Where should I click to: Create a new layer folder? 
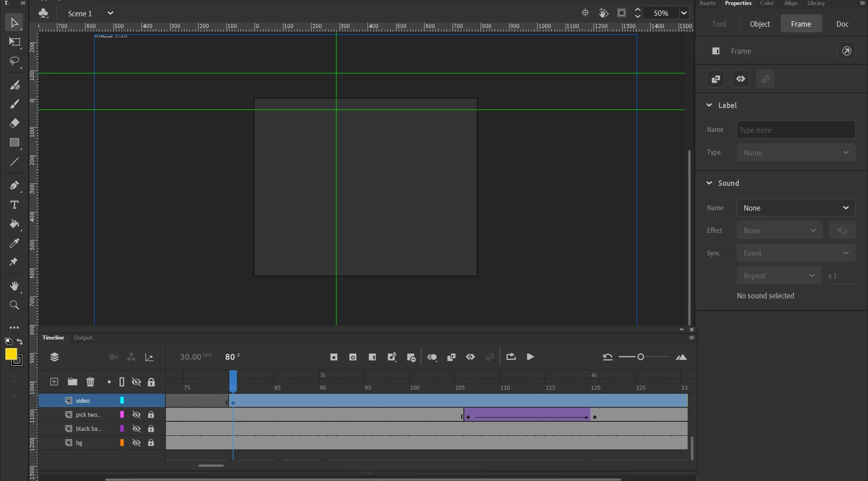click(x=72, y=382)
